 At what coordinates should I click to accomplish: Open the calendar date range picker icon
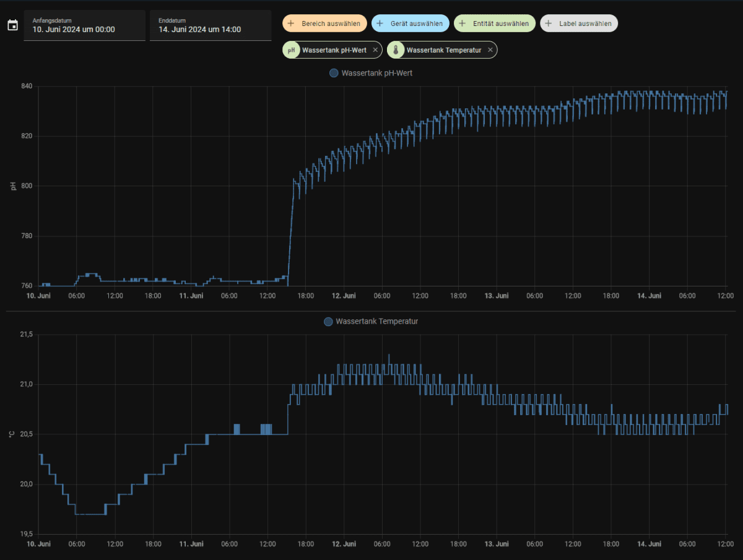[x=12, y=25]
